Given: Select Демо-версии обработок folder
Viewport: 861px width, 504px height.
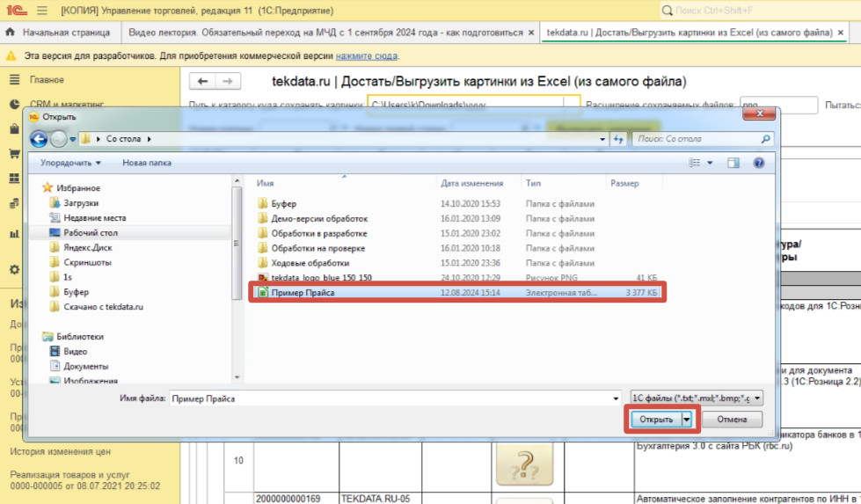Looking at the screenshot, I should click(x=319, y=218).
